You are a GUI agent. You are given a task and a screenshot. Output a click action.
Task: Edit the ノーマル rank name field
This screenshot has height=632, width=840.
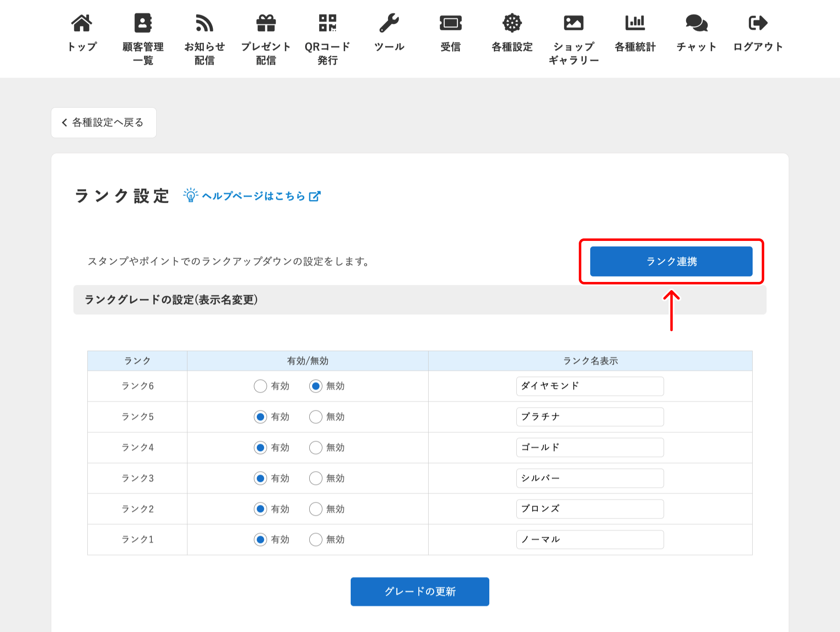pos(590,540)
